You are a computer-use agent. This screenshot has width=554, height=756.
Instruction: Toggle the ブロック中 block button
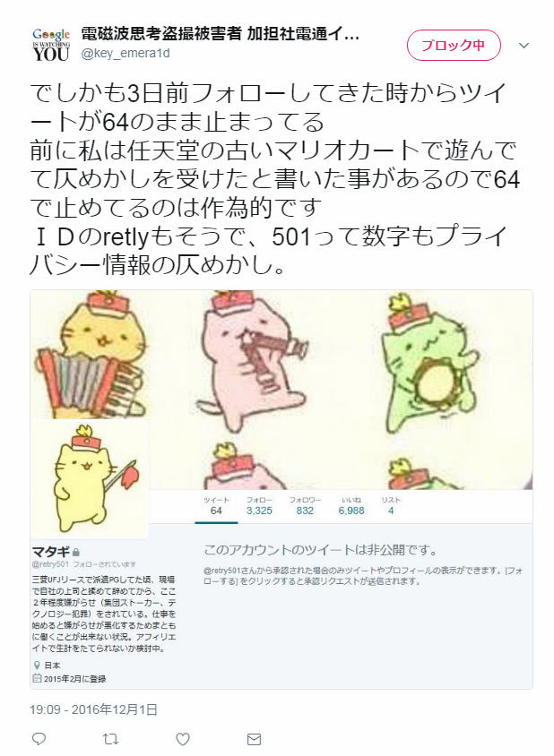pos(454,46)
